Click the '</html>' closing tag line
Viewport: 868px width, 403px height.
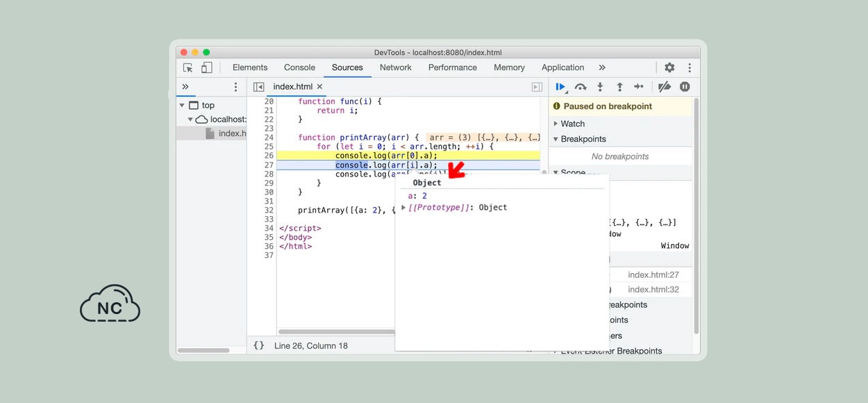(x=295, y=246)
